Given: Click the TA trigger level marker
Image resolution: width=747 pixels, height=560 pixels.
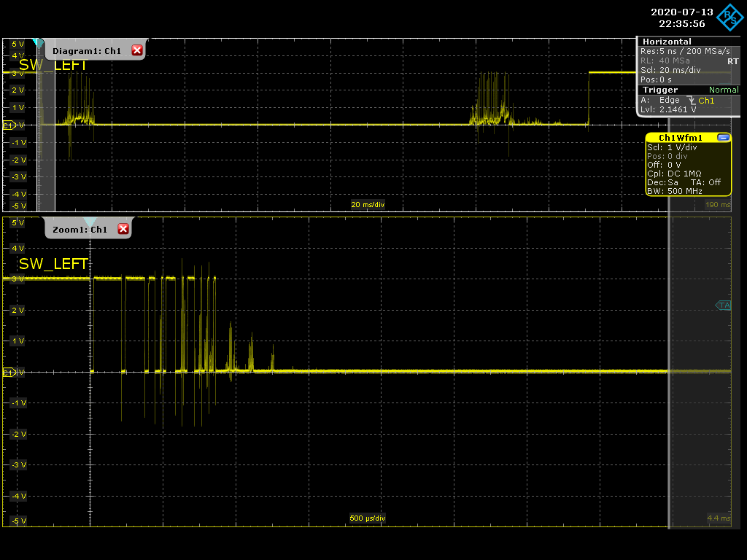Looking at the screenshot, I should tap(724, 306).
